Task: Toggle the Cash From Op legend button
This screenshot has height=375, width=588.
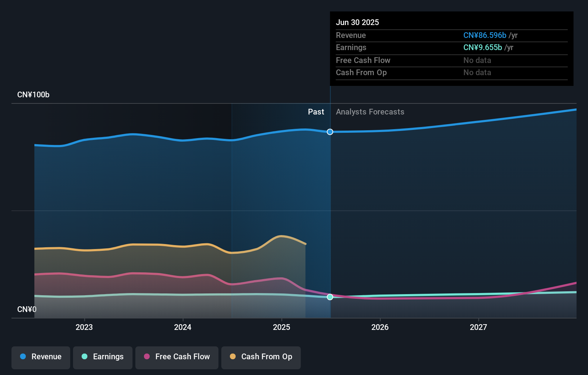Action: [x=261, y=357]
